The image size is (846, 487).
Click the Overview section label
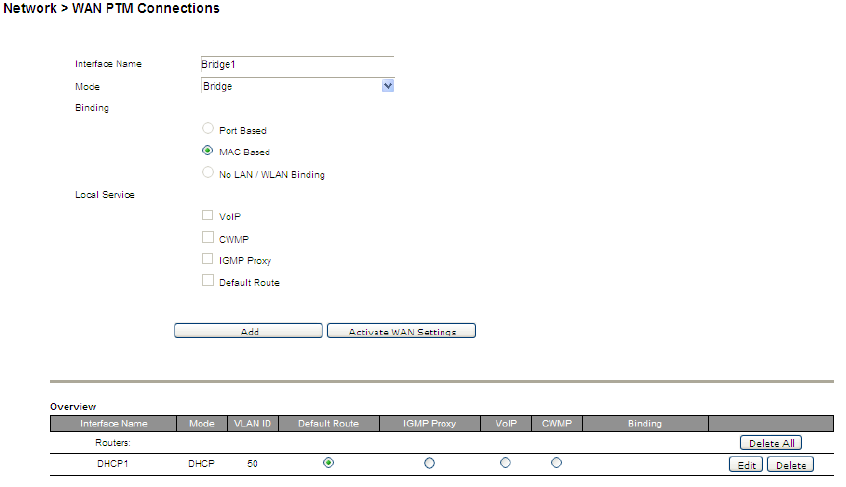(73, 407)
